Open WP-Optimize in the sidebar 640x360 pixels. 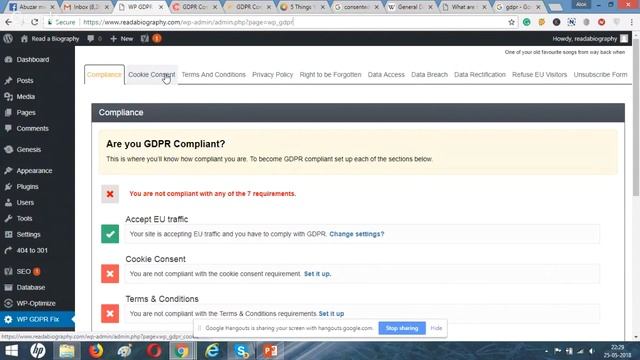click(37, 303)
